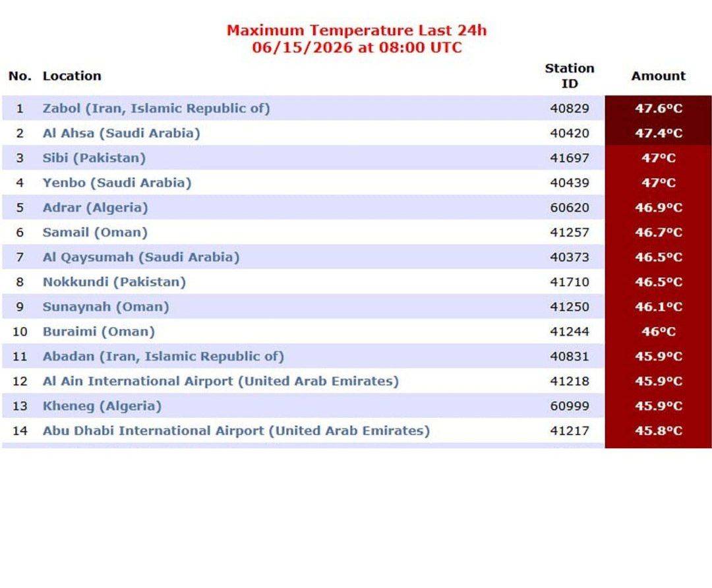Select station ID 60620
Screen dimensions: 712x588
(x=570, y=208)
